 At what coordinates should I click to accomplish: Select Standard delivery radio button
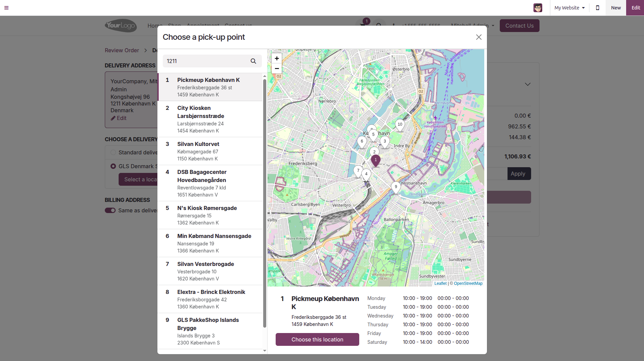113,153
